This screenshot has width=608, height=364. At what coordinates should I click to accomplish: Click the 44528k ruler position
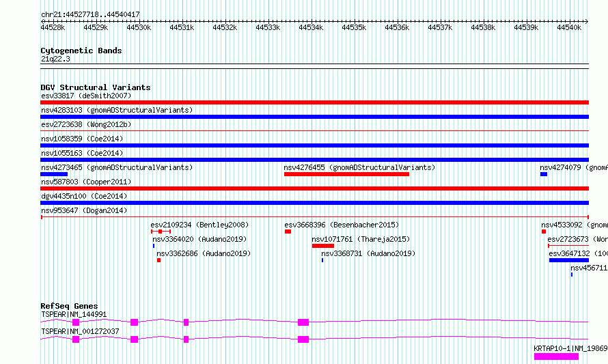(x=53, y=27)
